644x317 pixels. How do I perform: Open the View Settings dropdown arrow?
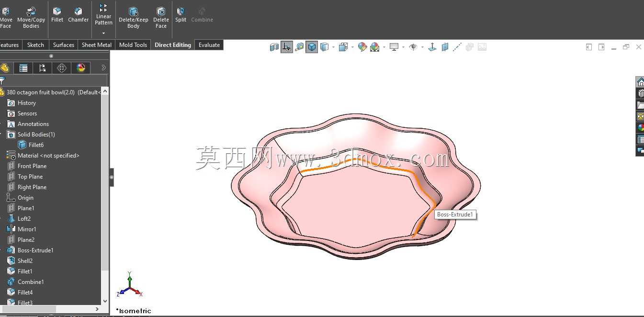point(403,47)
